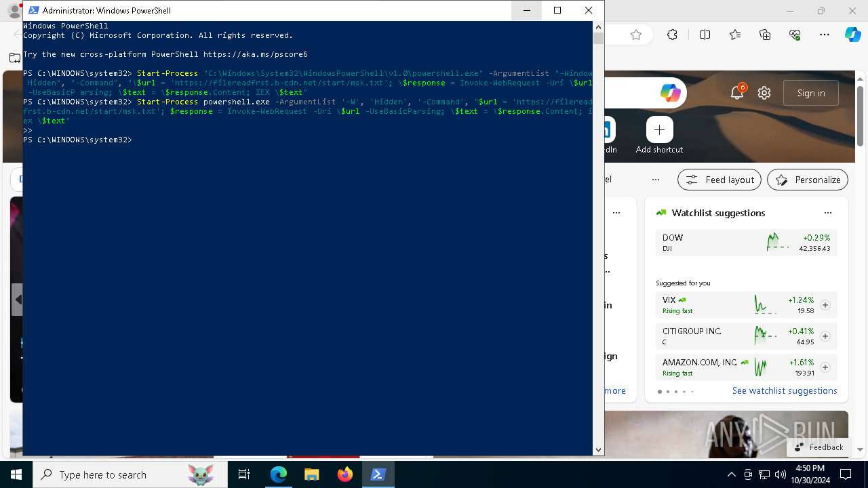Image resolution: width=868 pixels, height=488 pixels.
Task: Click taskbar clock showing 4:50 PM
Action: (809, 474)
